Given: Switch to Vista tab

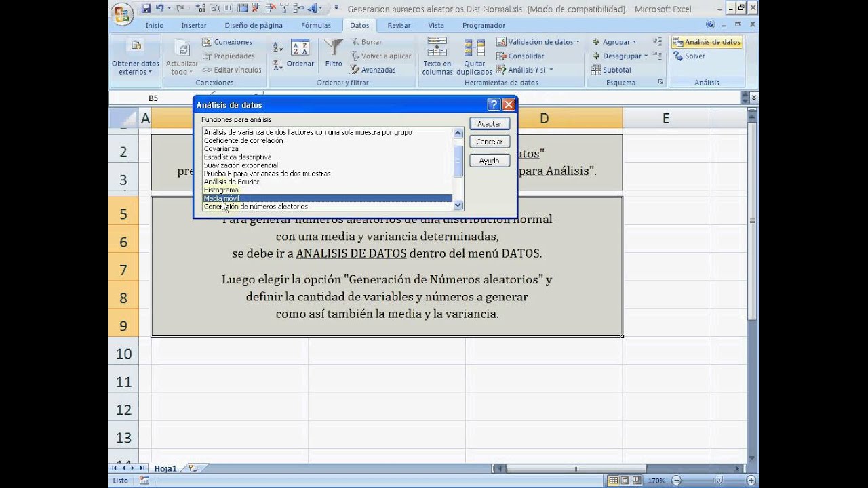Looking at the screenshot, I should tap(436, 26).
